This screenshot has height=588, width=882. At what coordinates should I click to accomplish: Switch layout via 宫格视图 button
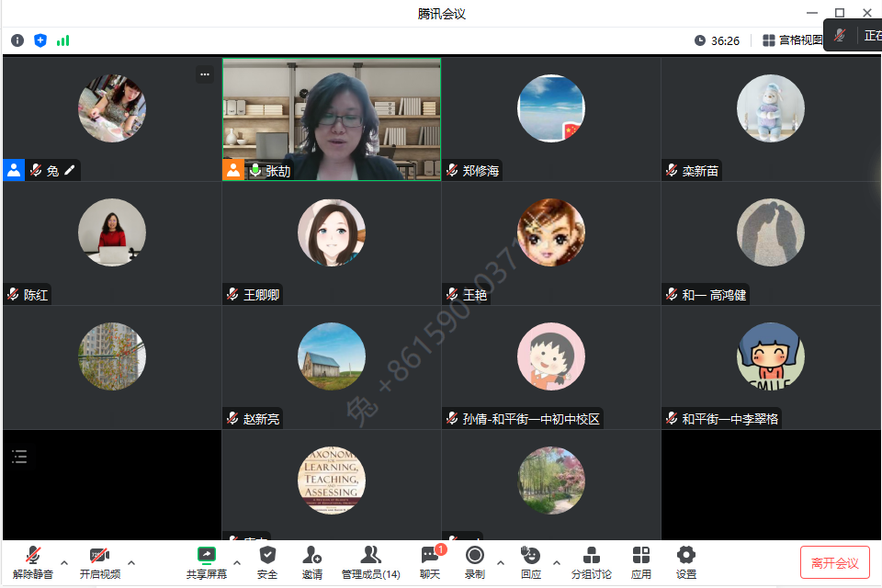(793, 40)
